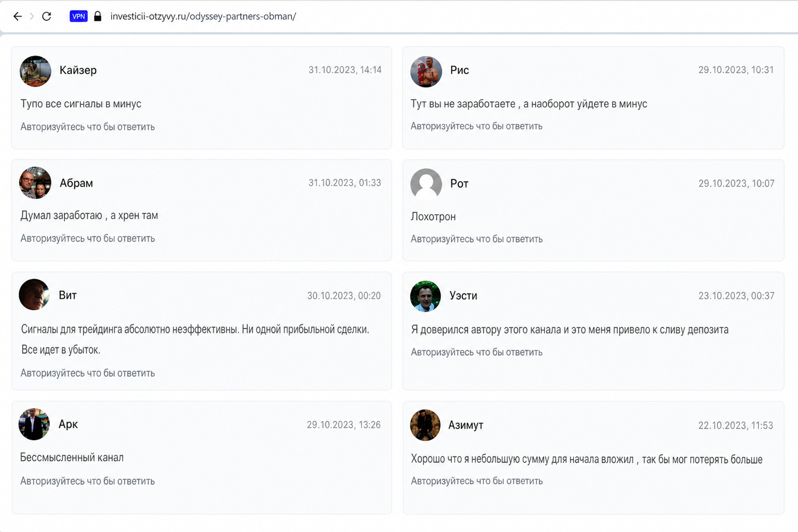This screenshot has width=798, height=532.
Task: Click the browser back arrow
Action: [x=18, y=16]
